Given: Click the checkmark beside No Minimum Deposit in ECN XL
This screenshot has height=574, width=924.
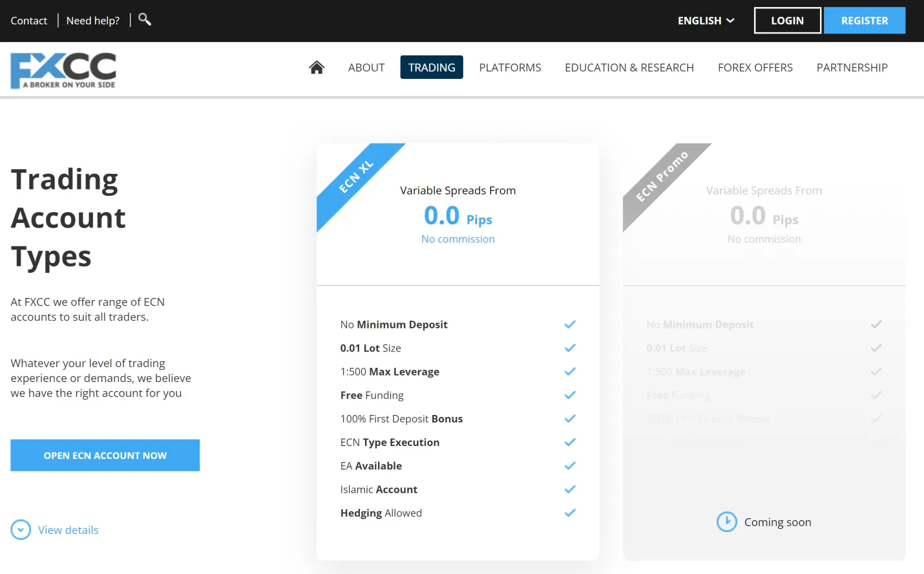Looking at the screenshot, I should pyautogui.click(x=570, y=324).
